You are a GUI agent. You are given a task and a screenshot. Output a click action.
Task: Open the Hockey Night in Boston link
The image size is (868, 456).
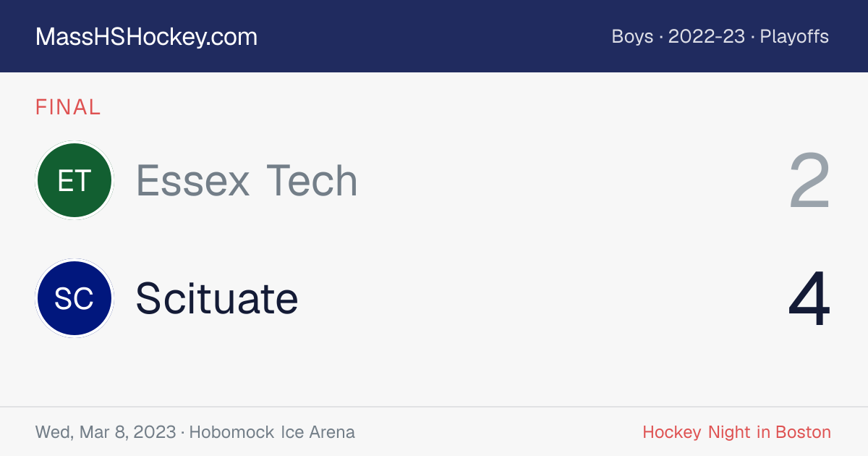coord(737,432)
